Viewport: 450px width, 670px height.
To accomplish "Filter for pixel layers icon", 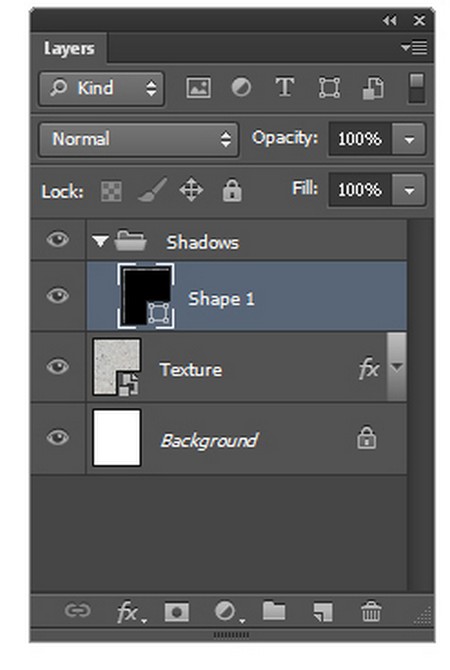I will tap(198, 88).
